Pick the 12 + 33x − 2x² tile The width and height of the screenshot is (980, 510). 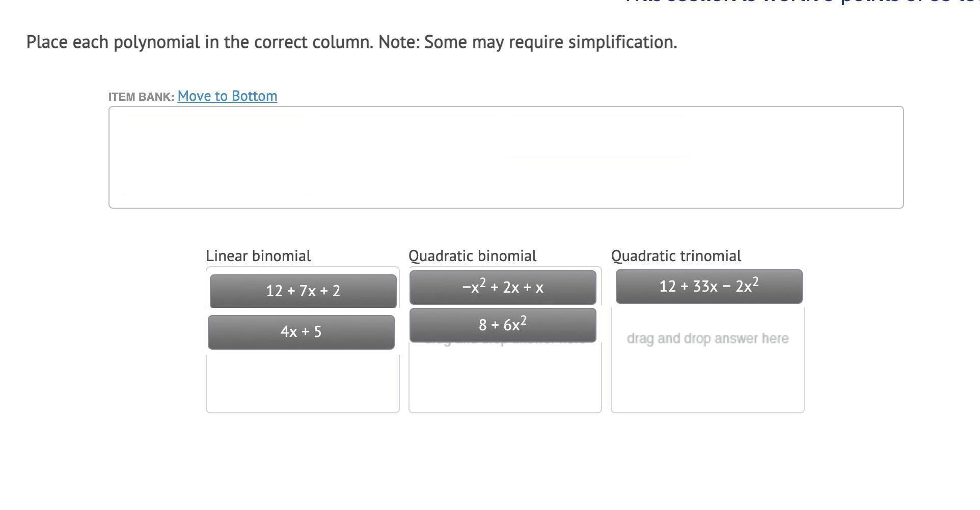(709, 287)
